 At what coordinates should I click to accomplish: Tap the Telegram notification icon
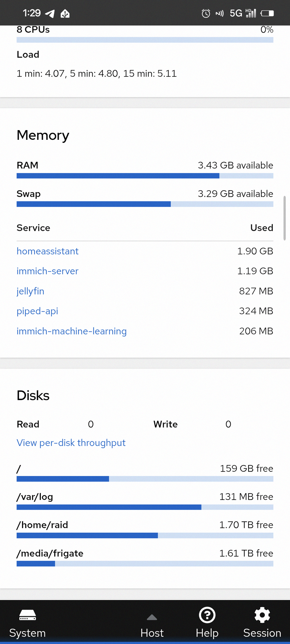[x=50, y=13]
